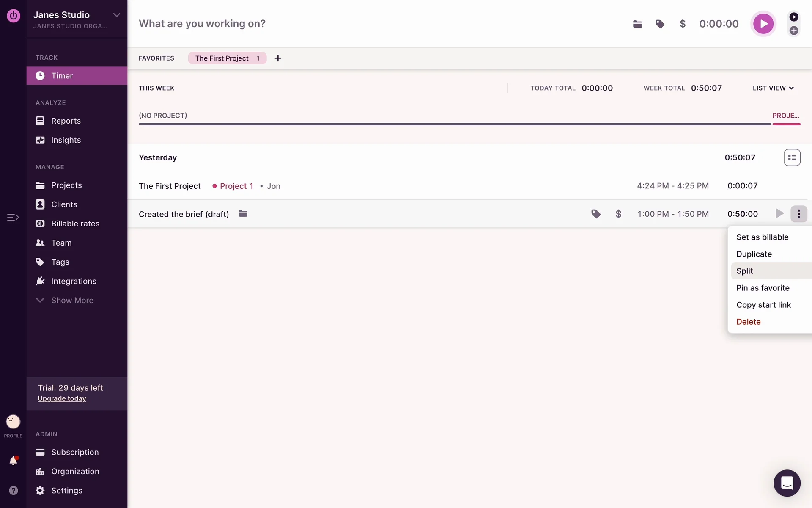Continue the Created the brief entry timer

[779, 213]
